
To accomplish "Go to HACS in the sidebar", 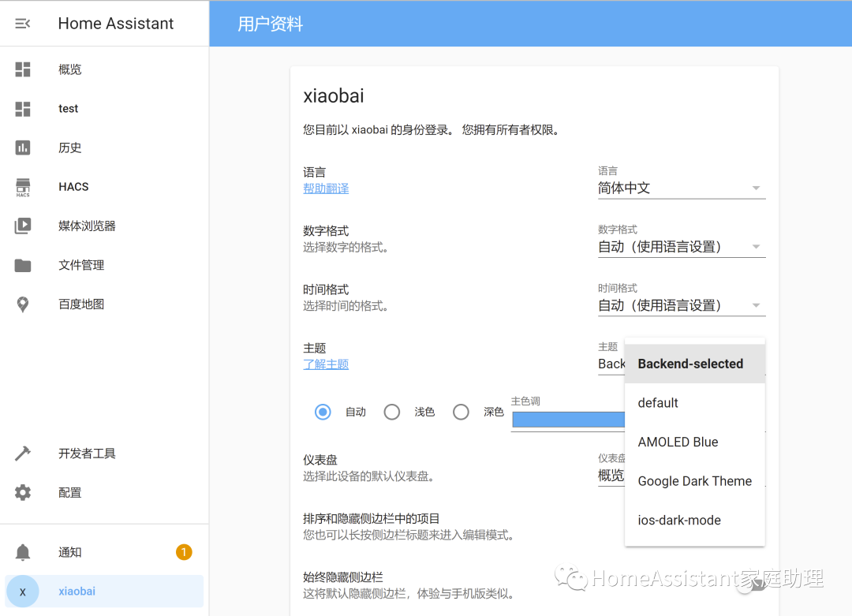I will 104,187.
